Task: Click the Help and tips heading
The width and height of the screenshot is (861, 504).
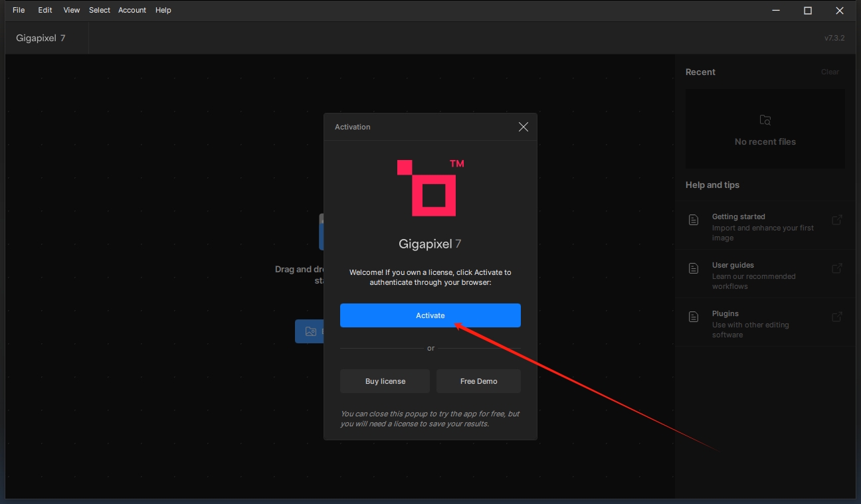Action: (x=712, y=185)
